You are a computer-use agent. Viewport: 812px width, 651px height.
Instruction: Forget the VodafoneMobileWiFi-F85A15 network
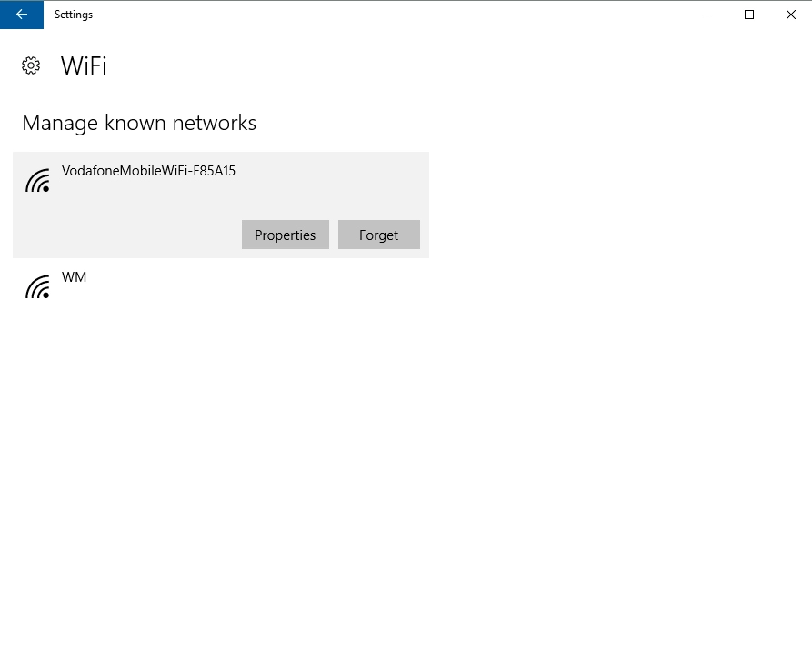click(378, 235)
